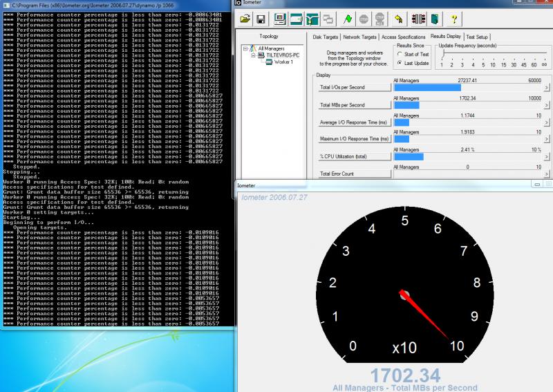Image resolution: width=553 pixels, height=392 pixels.
Task: Collapse the TILTEVROS-PC tree node
Action: tap(253, 55)
